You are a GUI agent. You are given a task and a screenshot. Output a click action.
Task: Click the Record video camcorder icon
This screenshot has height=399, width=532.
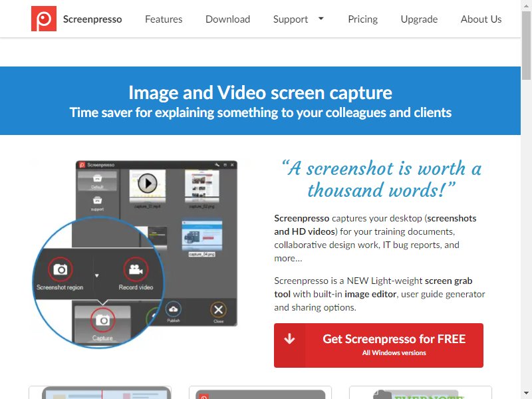coord(136,269)
